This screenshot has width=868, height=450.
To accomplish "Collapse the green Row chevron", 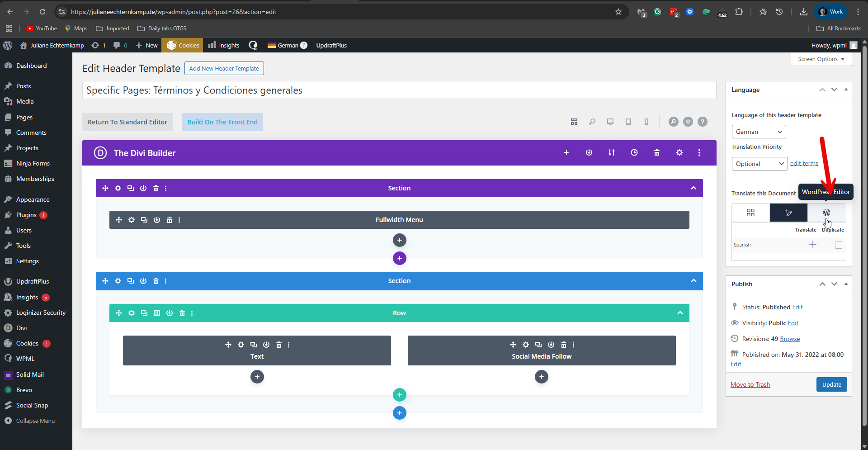I will click(x=680, y=313).
